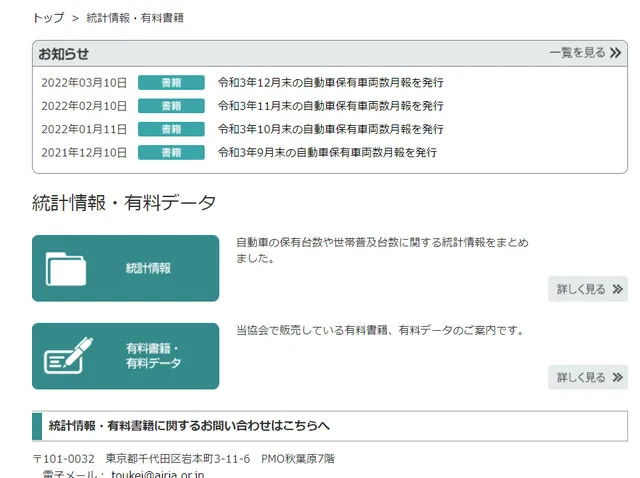Click chevron icon in 統計情報 詳しく見る button

618,289
